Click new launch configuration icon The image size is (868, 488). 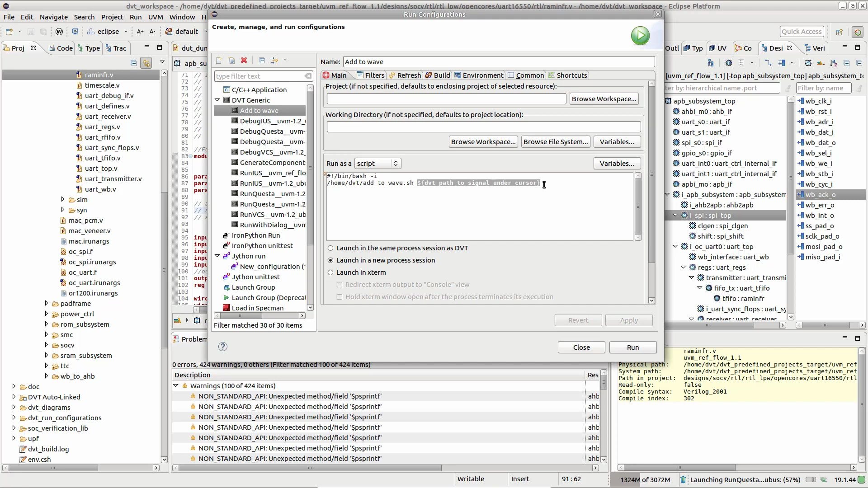219,60
